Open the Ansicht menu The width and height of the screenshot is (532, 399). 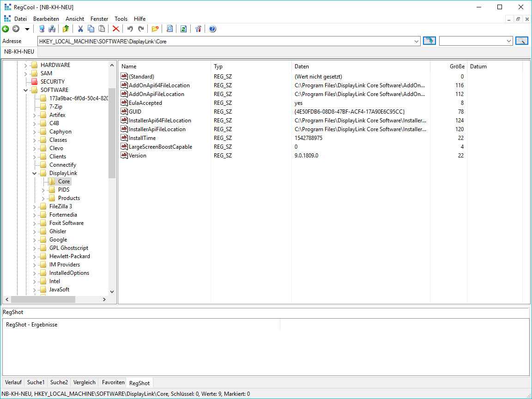click(x=75, y=18)
